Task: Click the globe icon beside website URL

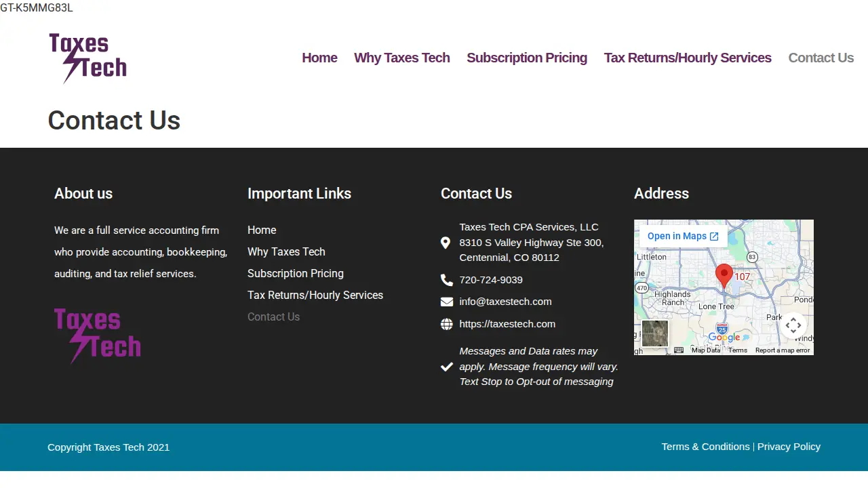Action: click(x=446, y=324)
